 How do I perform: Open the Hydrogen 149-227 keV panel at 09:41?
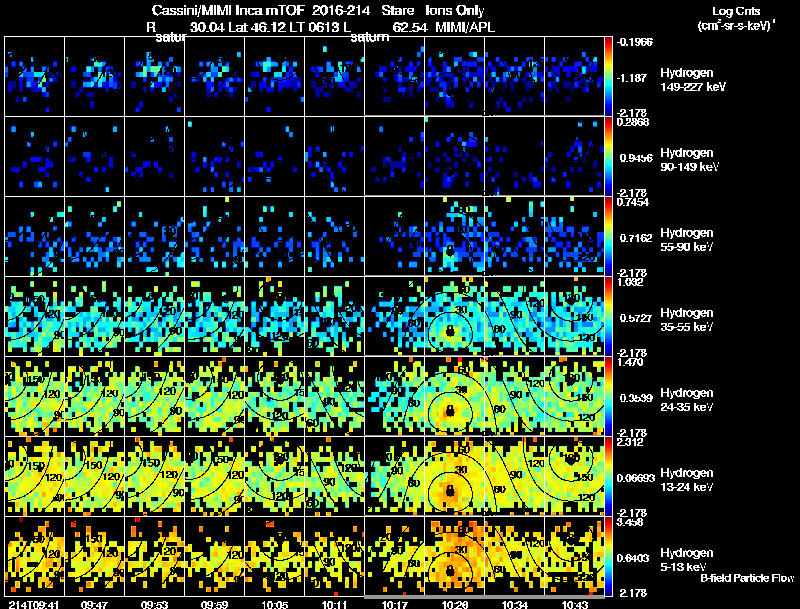pos(34,76)
